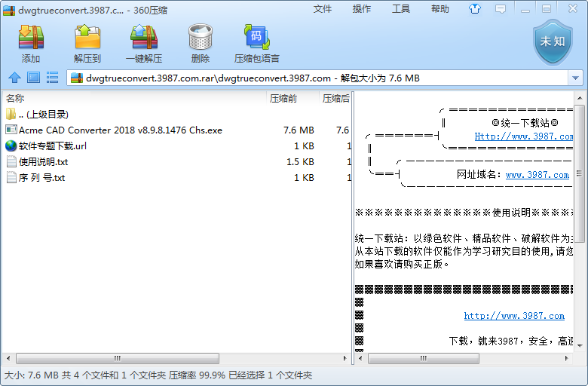Minimize the 360压缩 window

coord(525,9)
